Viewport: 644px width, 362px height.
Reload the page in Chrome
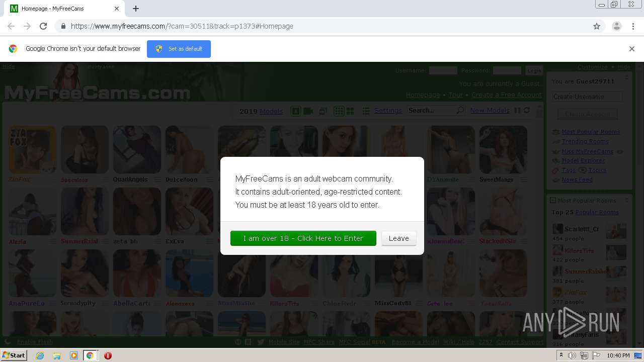[x=43, y=26]
